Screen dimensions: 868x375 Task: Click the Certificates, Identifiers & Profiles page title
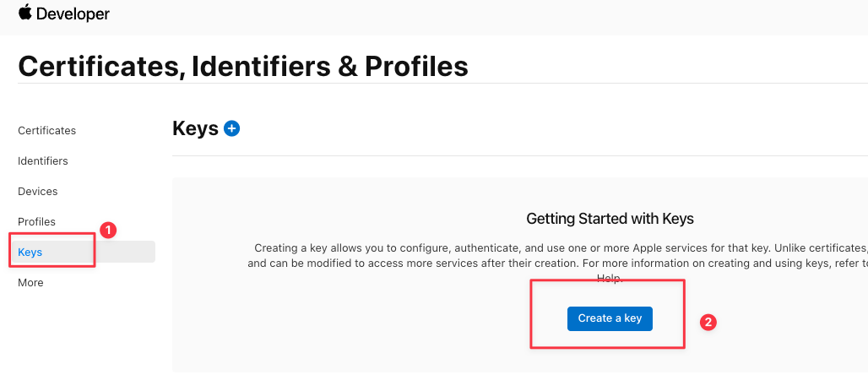pos(243,67)
